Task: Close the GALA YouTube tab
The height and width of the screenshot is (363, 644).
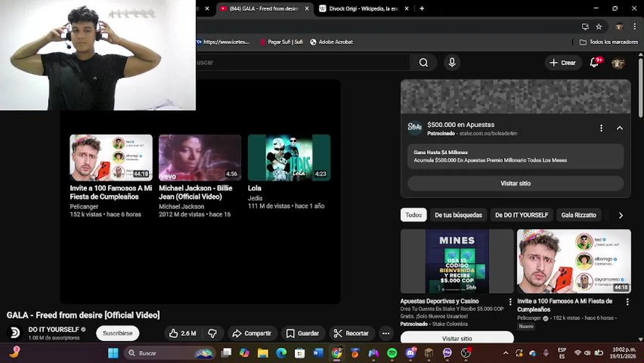Action: tap(306, 9)
